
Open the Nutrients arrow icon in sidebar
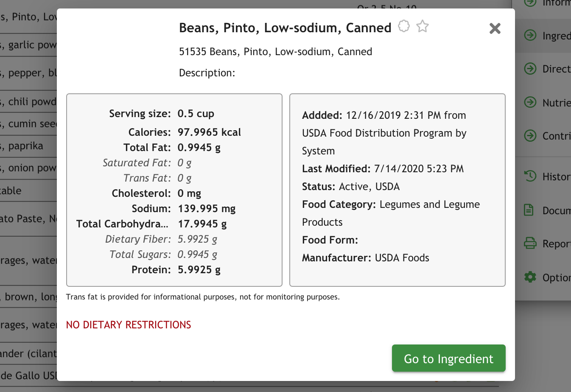(x=530, y=102)
